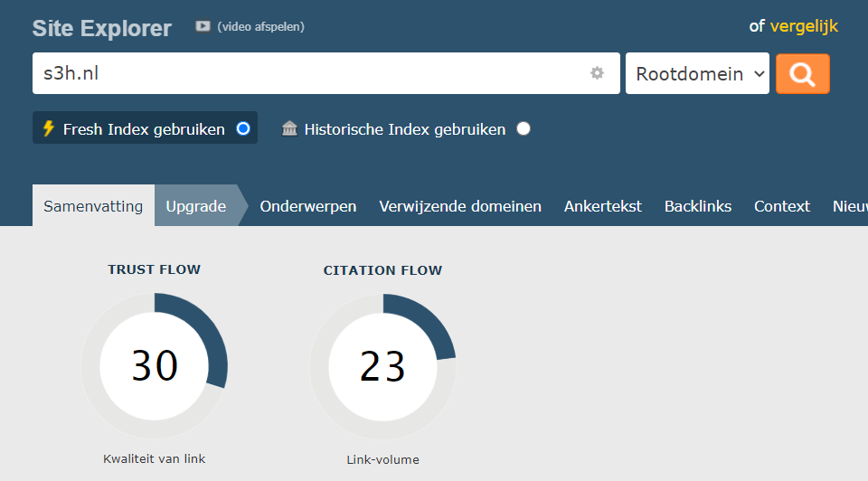Click the Citation Flow gauge showing 23
The width and height of the screenshot is (868, 481).
coord(383,367)
